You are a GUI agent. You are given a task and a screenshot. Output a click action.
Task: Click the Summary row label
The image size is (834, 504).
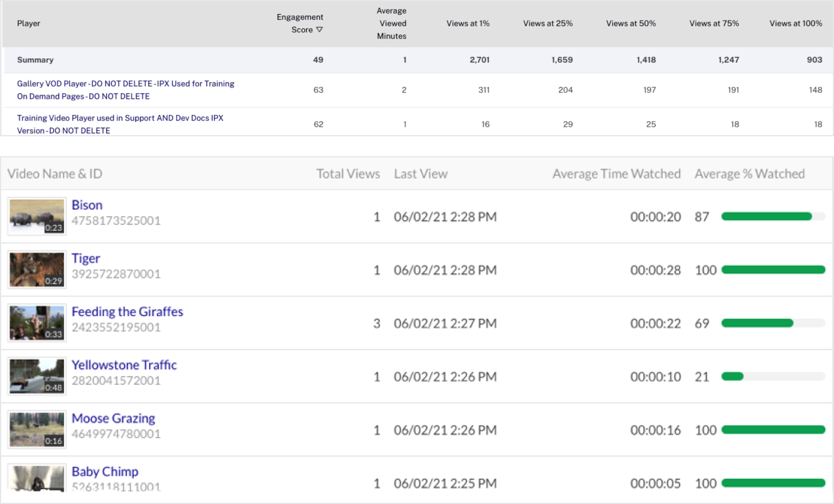coord(35,60)
